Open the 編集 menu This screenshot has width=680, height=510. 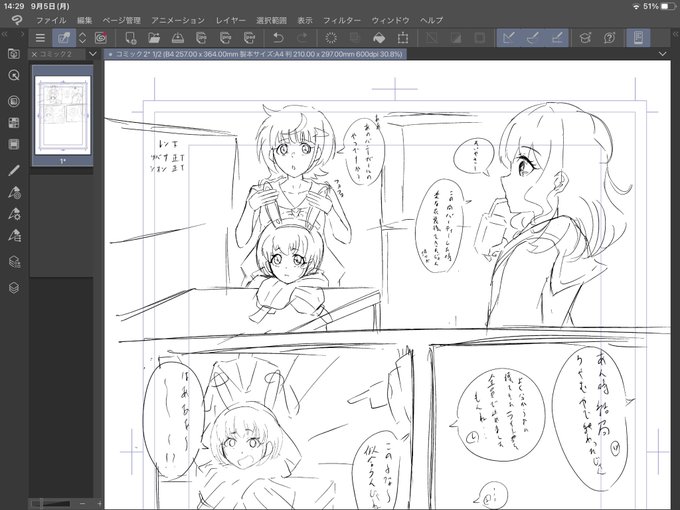[x=85, y=20]
